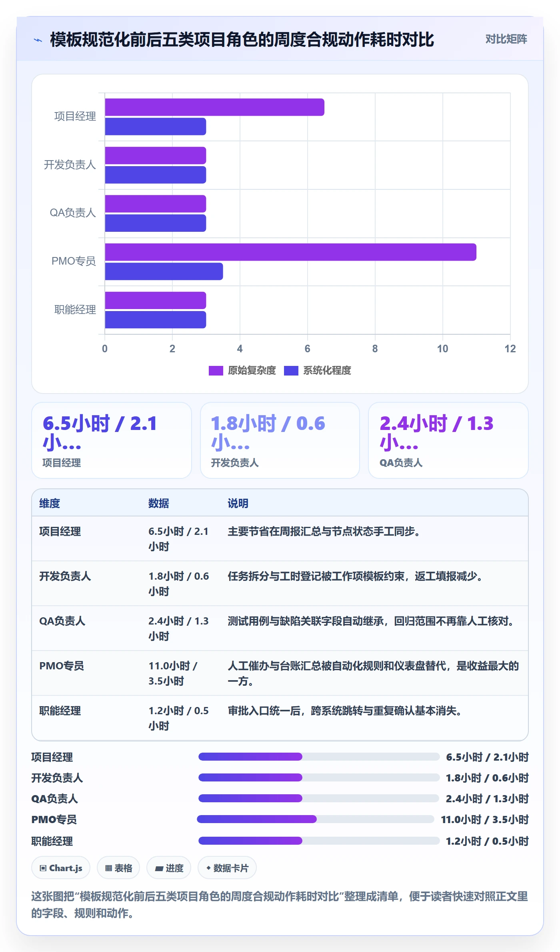Select the 开发负责人 stat card showing 1.8小时
This screenshot has height=952, width=560.
(x=280, y=440)
